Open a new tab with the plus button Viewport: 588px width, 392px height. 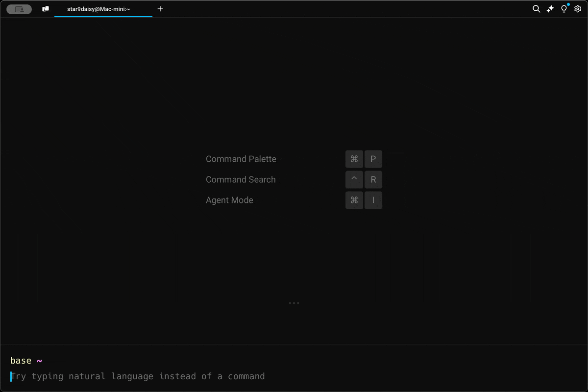(160, 9)
